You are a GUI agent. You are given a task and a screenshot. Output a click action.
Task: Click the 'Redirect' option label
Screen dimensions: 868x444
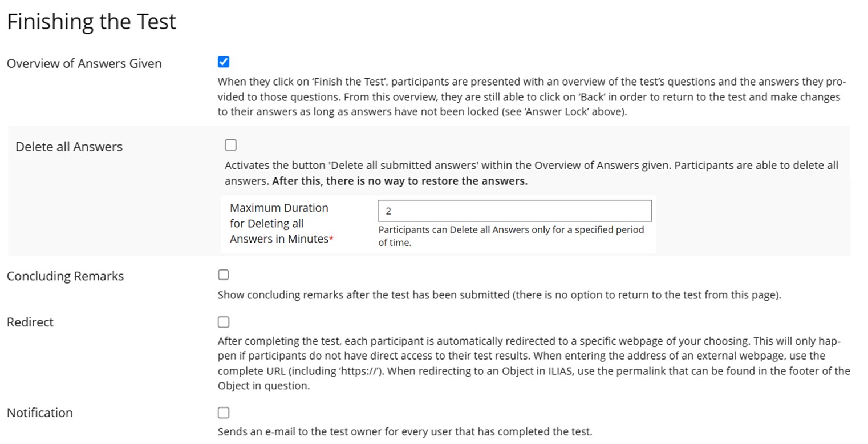[30, 322]
